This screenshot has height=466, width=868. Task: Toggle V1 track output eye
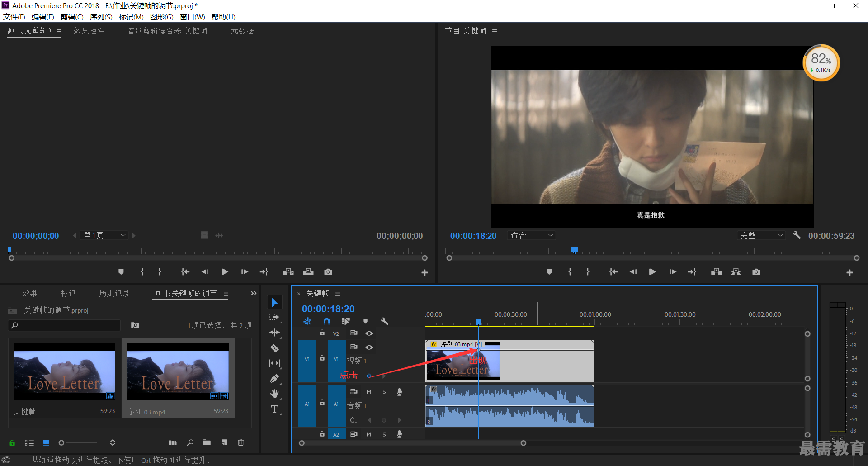pyautogui.click(x=369, y=347)
